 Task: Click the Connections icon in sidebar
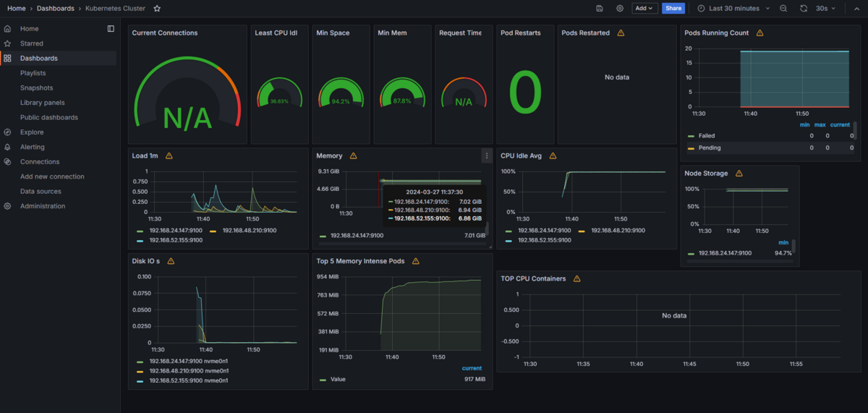coord(7,162)
